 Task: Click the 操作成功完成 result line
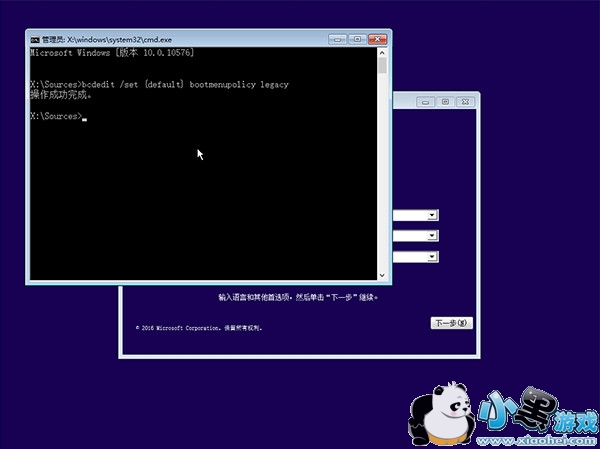[61, 95]
